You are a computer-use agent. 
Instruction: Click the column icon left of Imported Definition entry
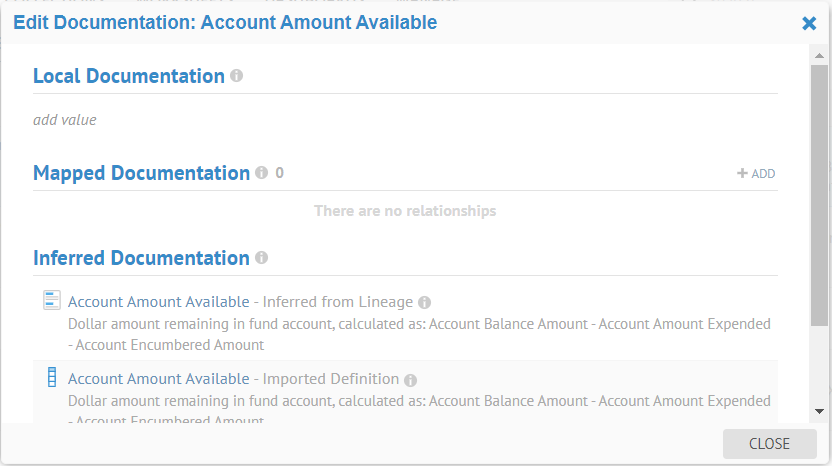pos(52,378)
